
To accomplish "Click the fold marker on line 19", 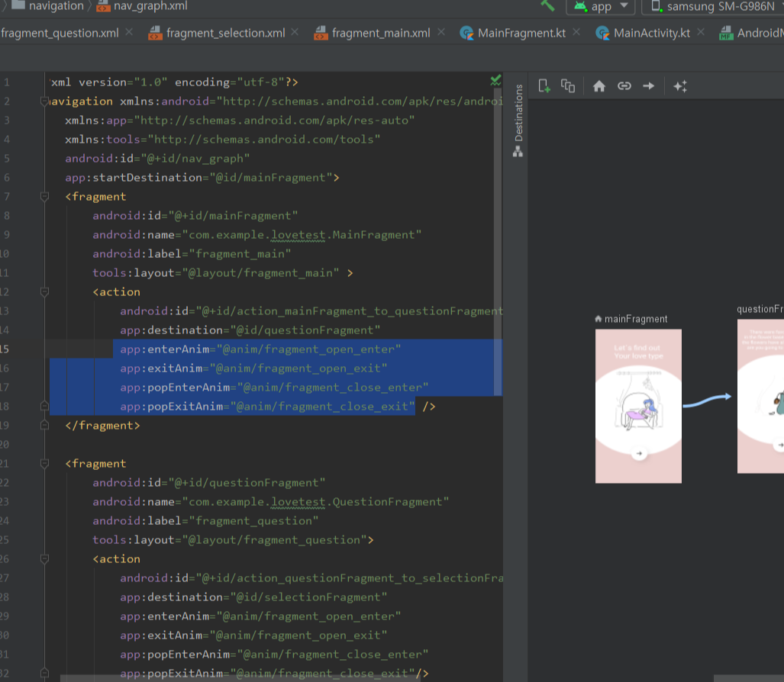I will coord(44,425).
